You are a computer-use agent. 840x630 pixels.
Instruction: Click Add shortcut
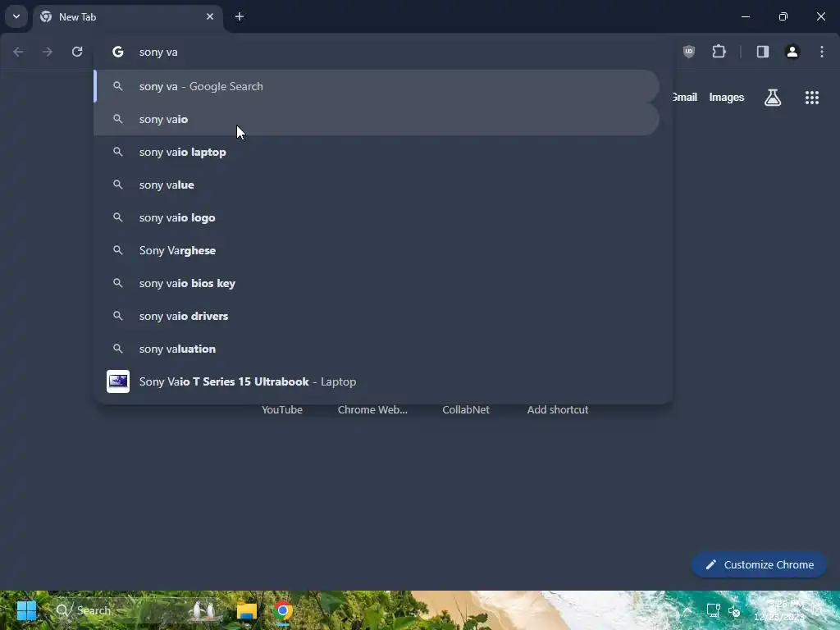(558, 410)
